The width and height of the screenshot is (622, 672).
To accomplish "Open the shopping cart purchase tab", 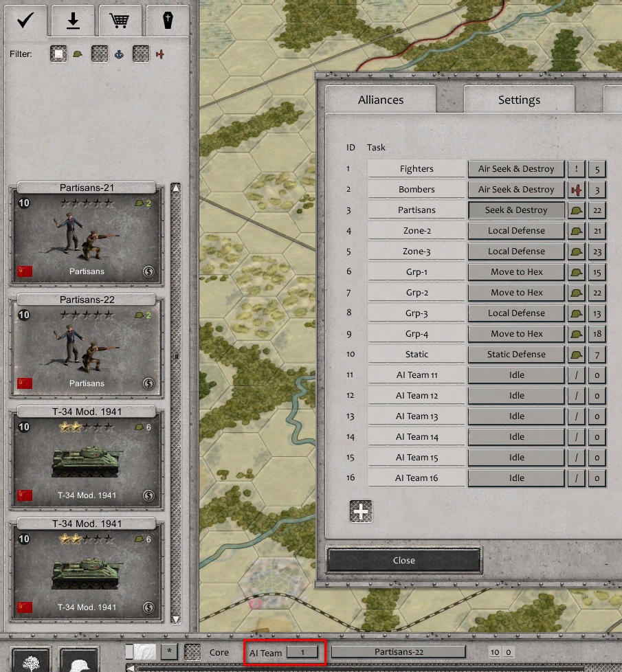I will tap(120, 20).
